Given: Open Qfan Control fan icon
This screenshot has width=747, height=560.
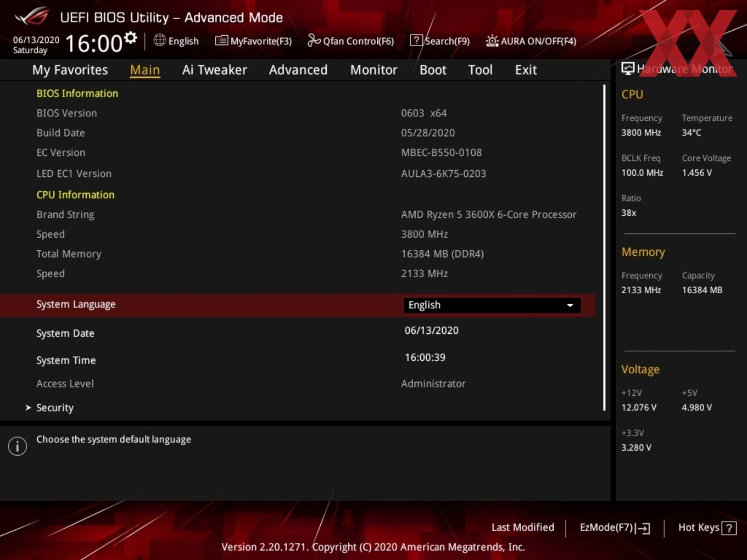Looking at the screenshot, I should pyautogui.click(x=314, y=40).
